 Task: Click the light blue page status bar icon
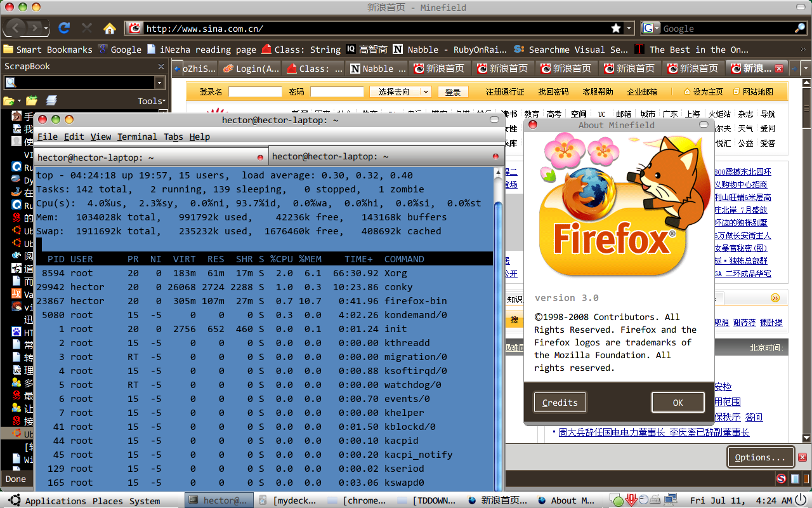(794, 478)
